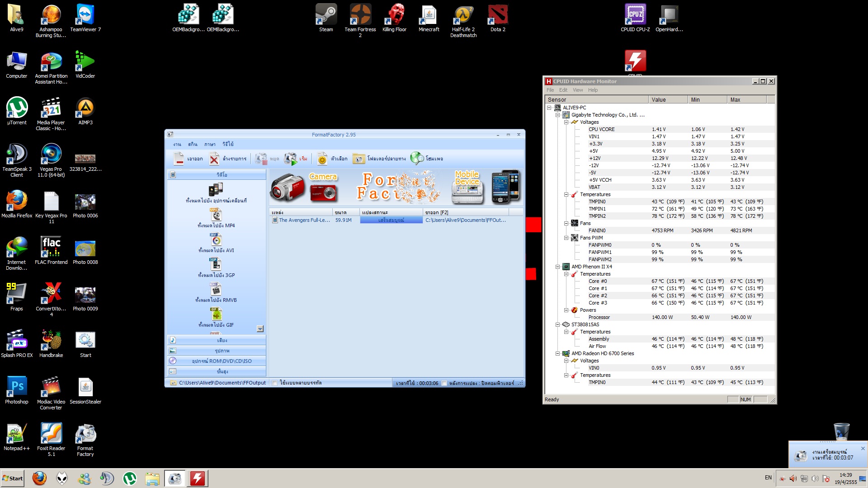Screen dimensions: 868x488
Task: Click the green-arrow Start conversion toolbar icon
Action: 290,159
